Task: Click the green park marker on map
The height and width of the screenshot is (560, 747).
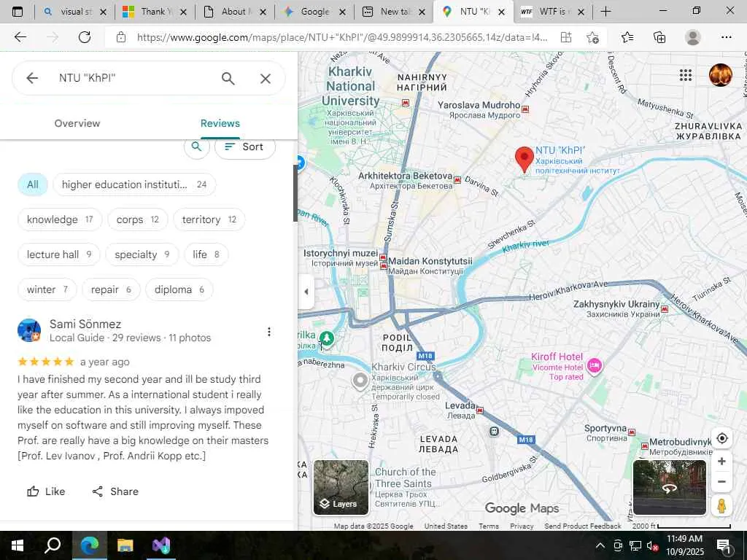Action: (x=326, y=338)
